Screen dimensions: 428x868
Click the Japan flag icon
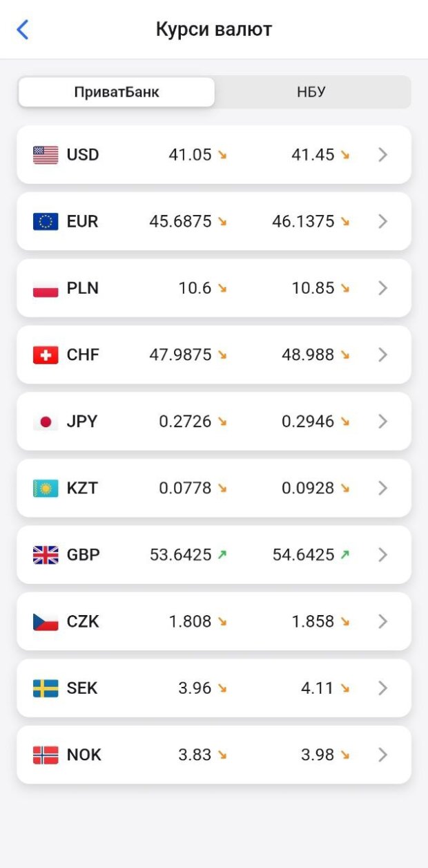pyautogui.click(x=46, y=422)
